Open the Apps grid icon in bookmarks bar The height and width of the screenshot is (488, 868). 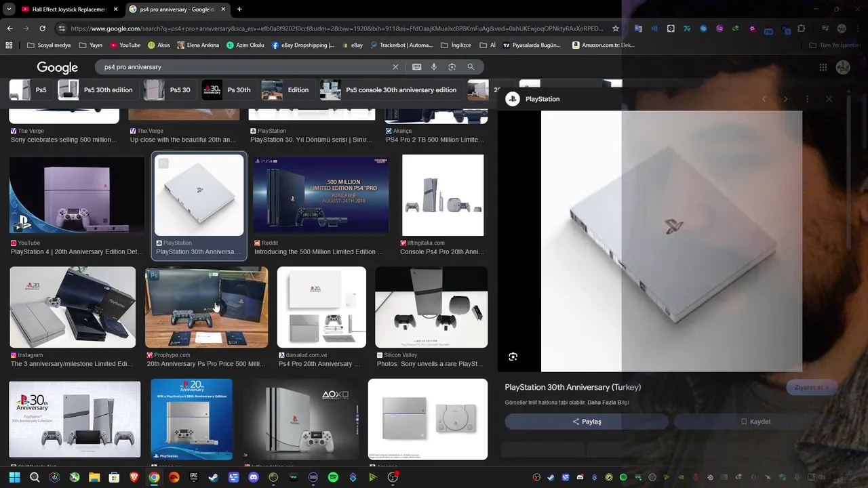coord(9,45)
